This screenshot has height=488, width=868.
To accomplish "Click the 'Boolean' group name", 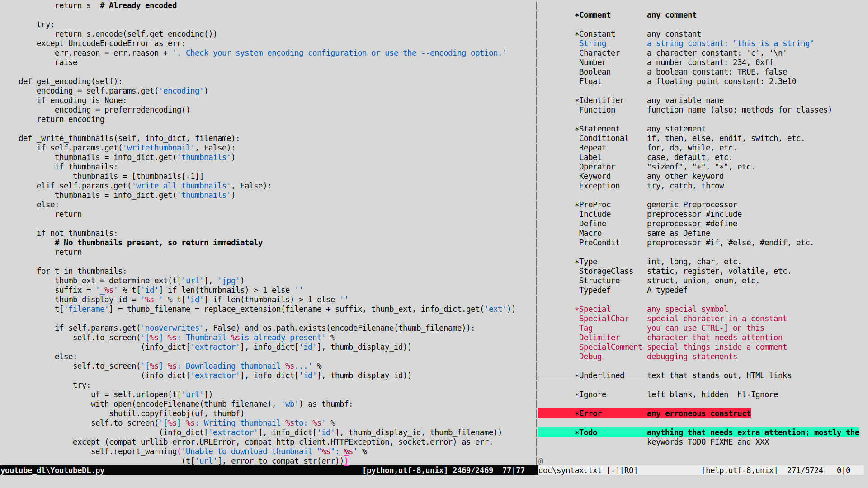I will click(x=595, y=72).
